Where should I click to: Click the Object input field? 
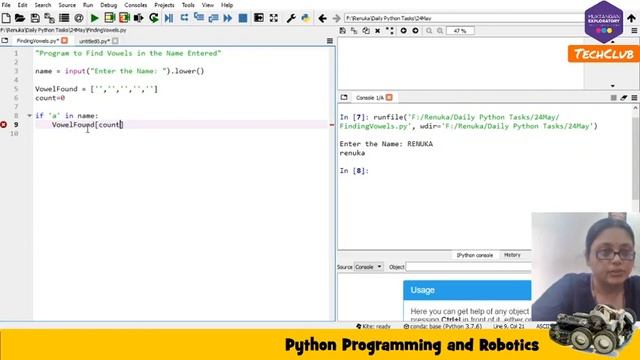469,267
